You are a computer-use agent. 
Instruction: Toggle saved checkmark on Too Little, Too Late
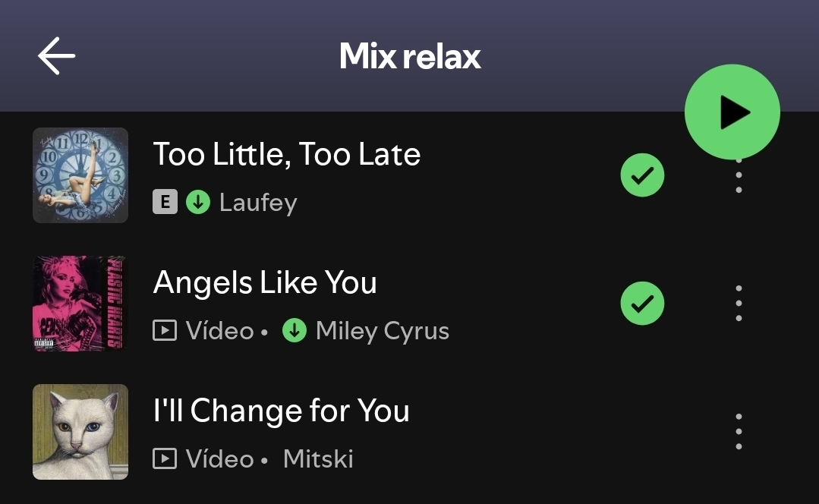[642, 175]
